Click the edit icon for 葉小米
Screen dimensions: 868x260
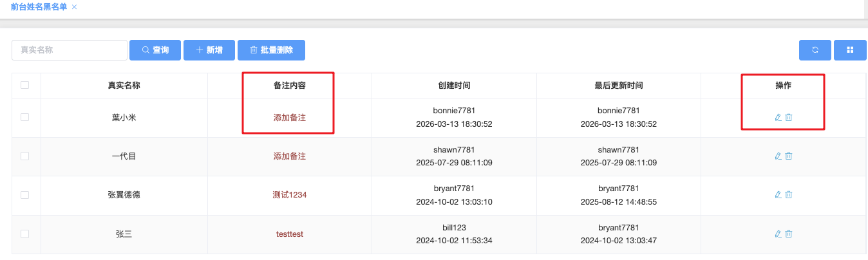[778, 117]
